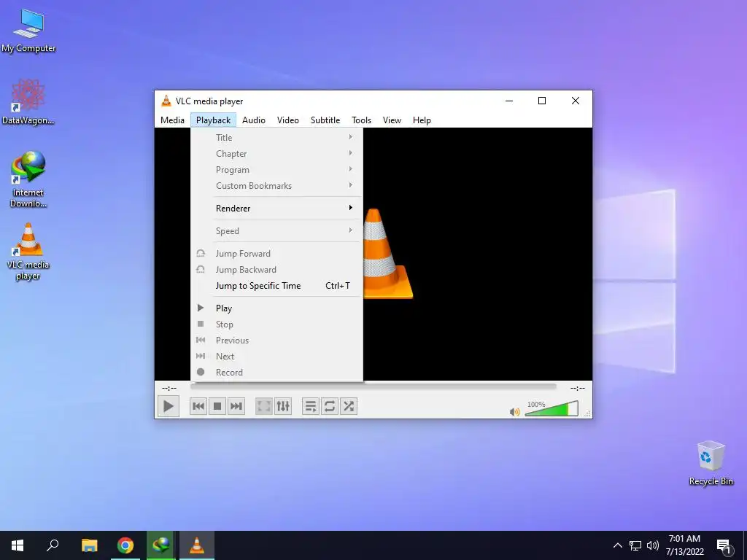
Task: Open taskbar search magnifier
Action: [53, 545]
